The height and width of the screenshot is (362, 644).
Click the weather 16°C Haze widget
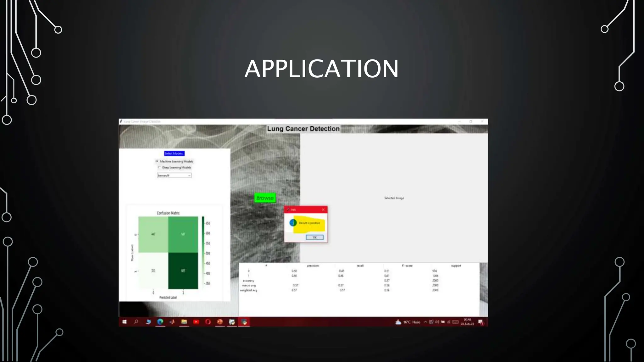pyautogui.click(x=408, y=322)
